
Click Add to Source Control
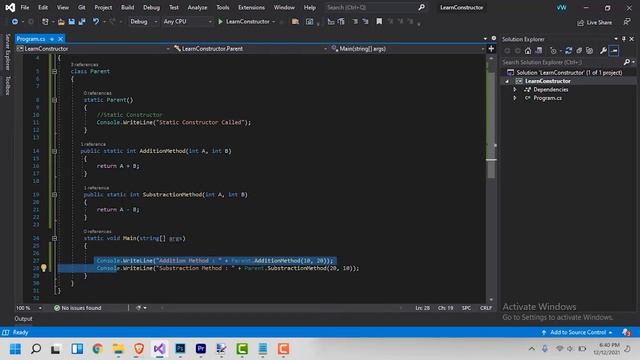click(x=578, y=332)
